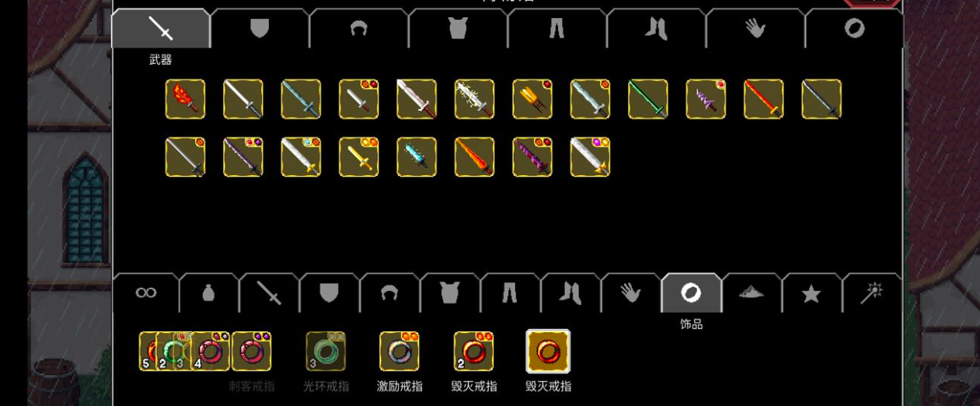Open the shield tab in top row
The height and width of the screenshot is (406, 980).
259,30
